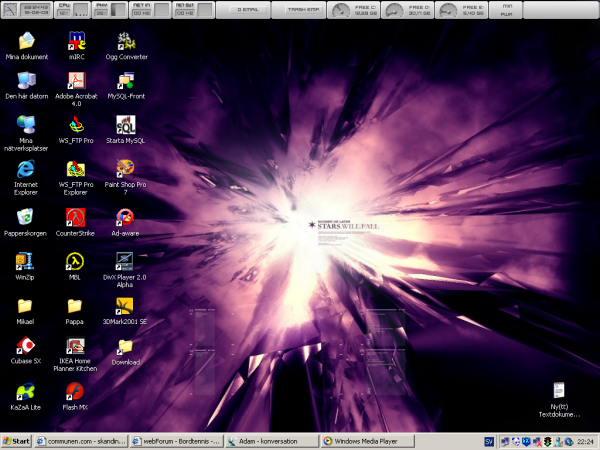Click the CPU meter widget in top bar
This screenshot has height=450, width=600.
coord(73,10)
